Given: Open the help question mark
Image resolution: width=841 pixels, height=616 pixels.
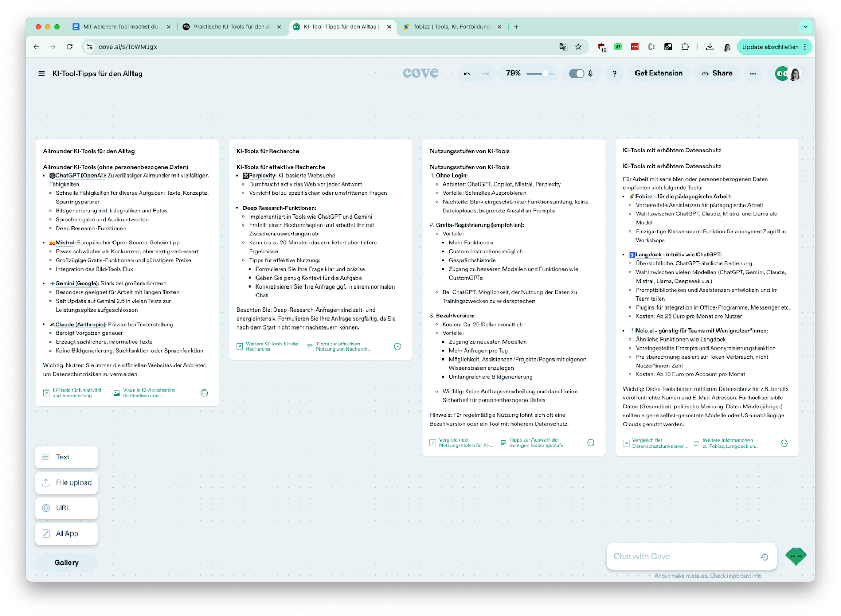Looking at the screenshot, I should [614, 74].
